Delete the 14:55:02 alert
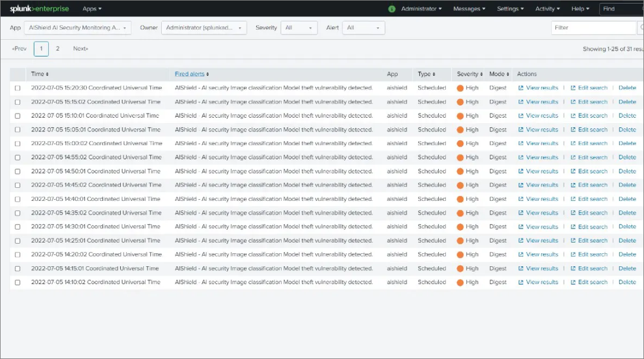Screen dimensions: 644x359 point(627,158)
